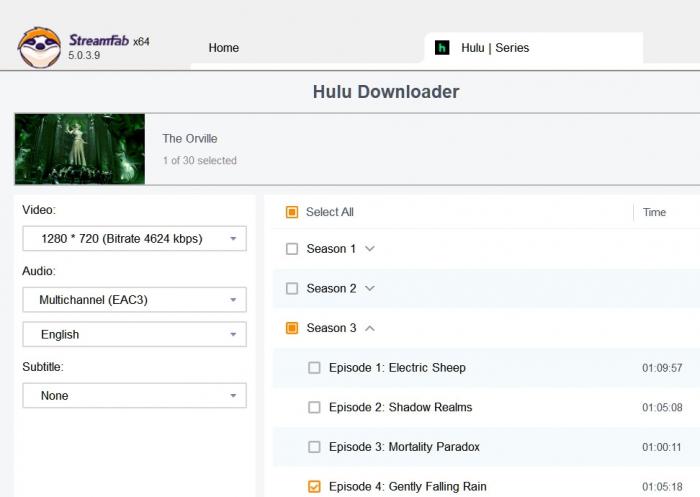Check Episode 2: Shadow Realms checkbox

(314, 408)
